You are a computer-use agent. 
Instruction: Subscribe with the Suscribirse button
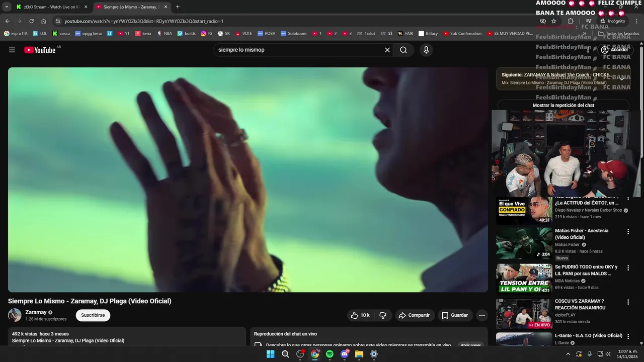[93, 315]
